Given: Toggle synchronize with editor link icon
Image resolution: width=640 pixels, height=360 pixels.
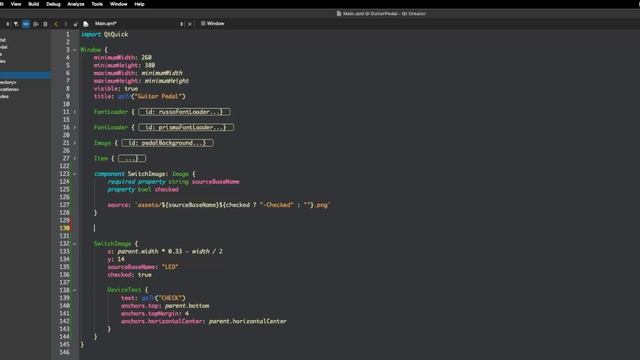Looking at the screenshot, I should [x=26, y=24].
